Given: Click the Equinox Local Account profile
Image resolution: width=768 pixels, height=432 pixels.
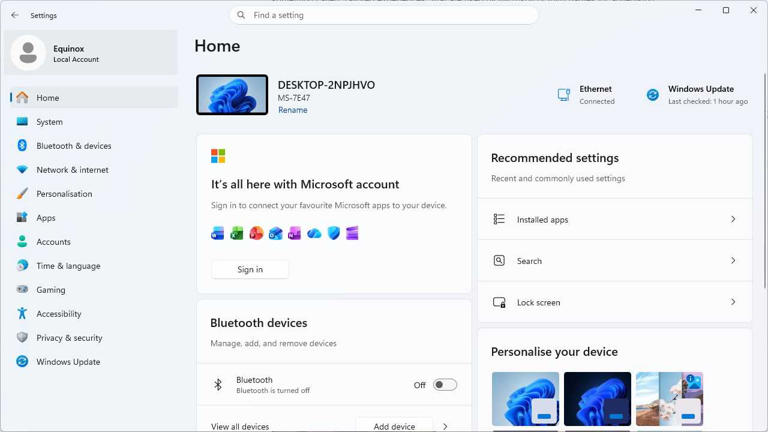Looking at the screenshot, I should [x=91, y=52].
